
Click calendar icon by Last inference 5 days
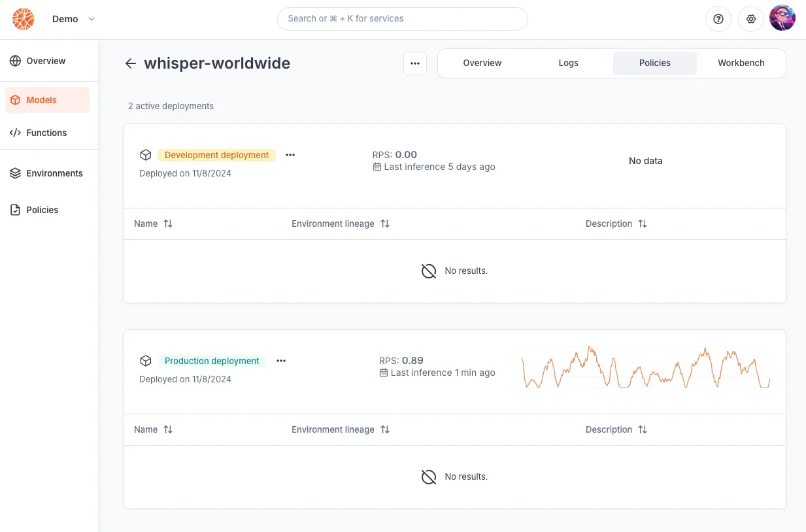coord(377,167)
